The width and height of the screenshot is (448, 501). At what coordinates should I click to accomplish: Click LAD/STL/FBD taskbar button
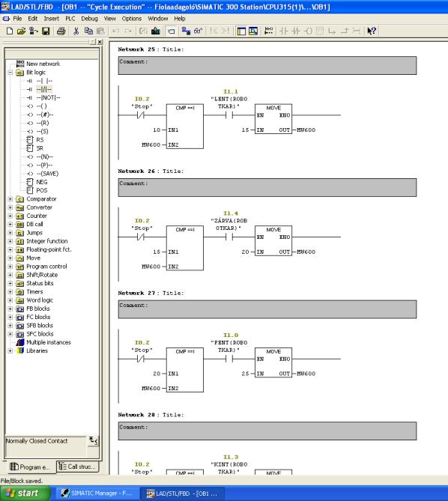tap(183, 494)
